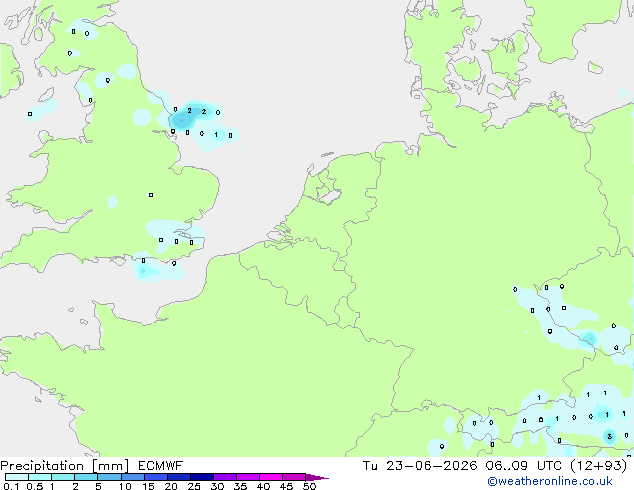
Task: Click the forecast date Tu 23-06-2026 label
Action: click(420, 466)
